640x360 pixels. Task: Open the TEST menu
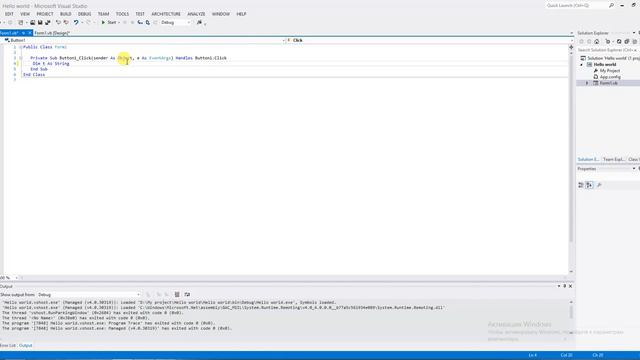pos(140,14)
